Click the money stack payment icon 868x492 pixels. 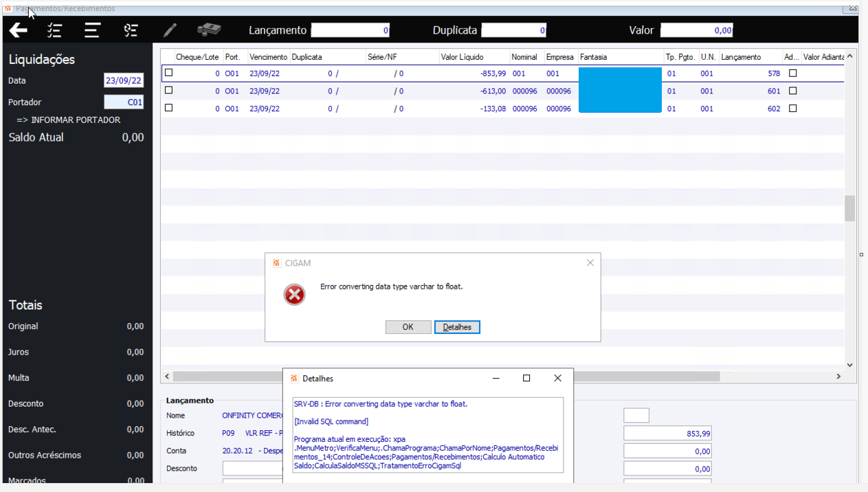pos(210,30)
